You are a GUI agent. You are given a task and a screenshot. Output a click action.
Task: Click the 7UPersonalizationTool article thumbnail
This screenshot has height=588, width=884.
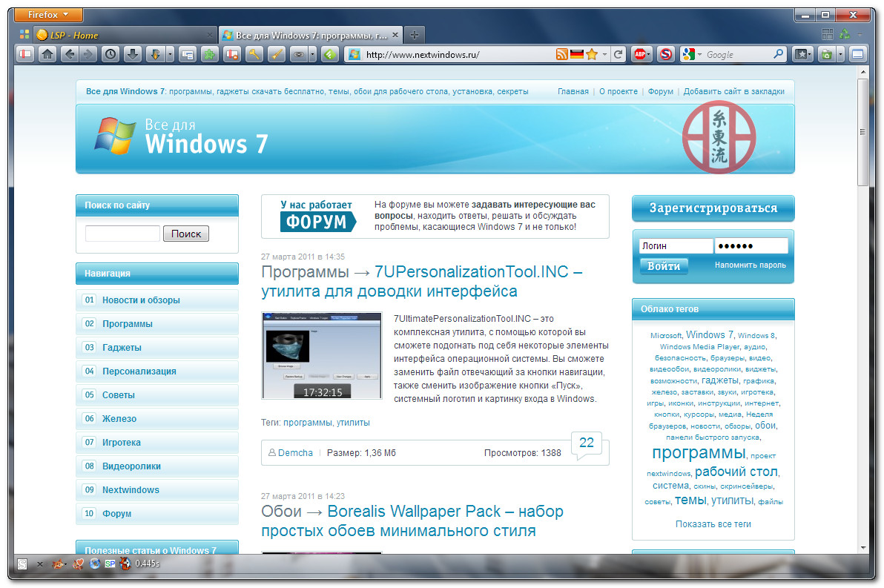pos(322,356)
